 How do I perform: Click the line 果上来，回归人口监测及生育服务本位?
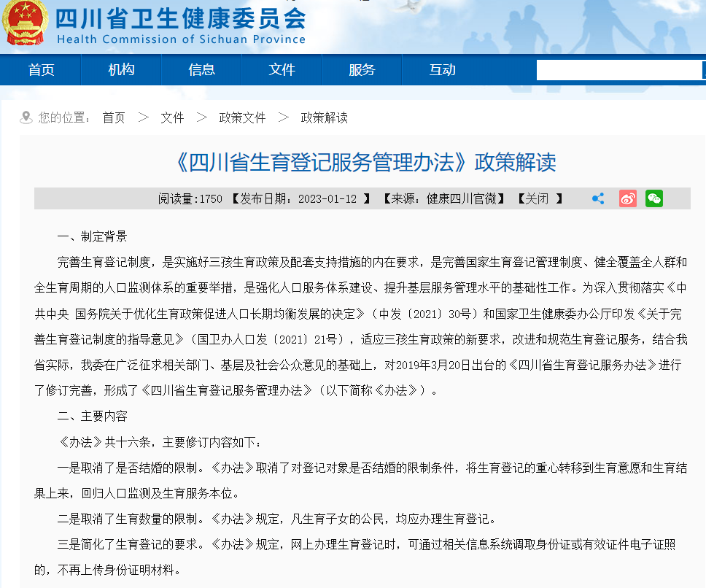coord(137,493)
